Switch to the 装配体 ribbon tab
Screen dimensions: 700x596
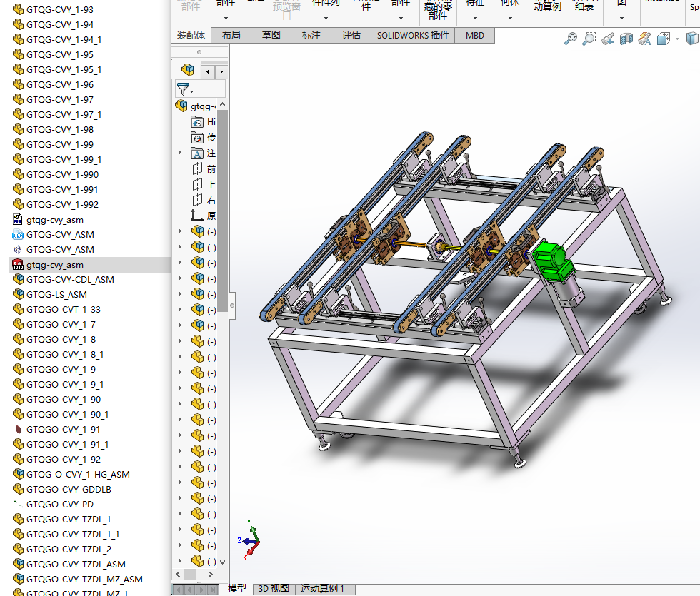pyautogui.click(x=191, y=35)
